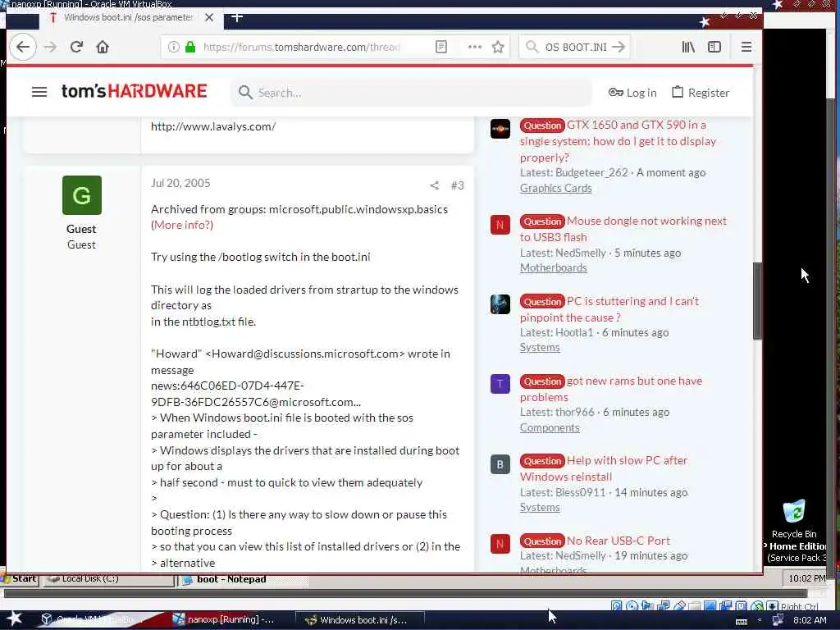840x630 pixels.
Task: Click the host clock 8:02 AM
Action: pos(810,620)
